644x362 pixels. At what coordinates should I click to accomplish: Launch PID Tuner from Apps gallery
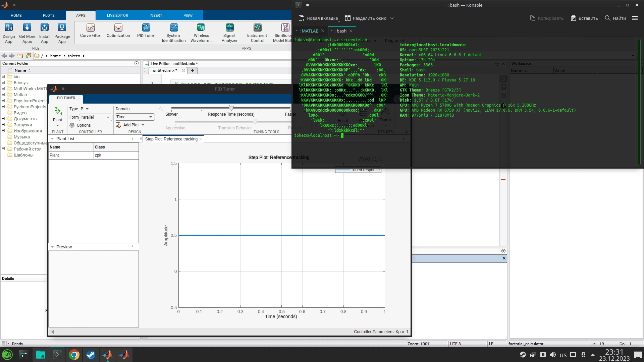point(146,31)
